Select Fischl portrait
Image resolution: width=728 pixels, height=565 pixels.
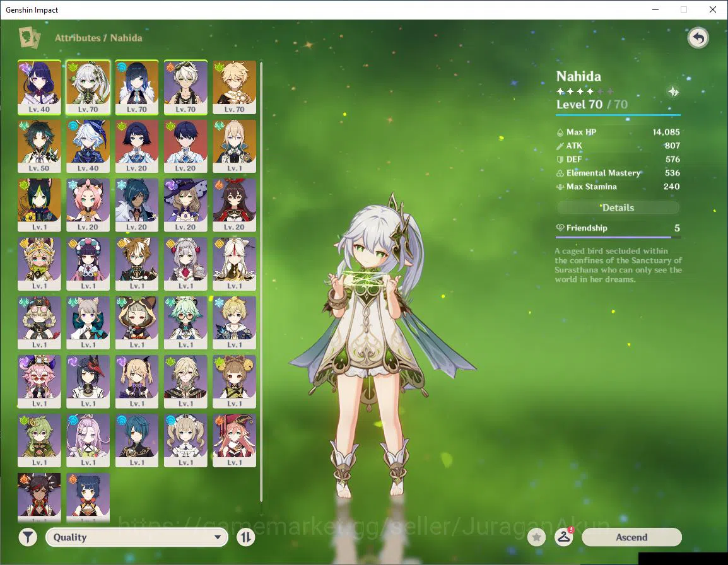136,382
